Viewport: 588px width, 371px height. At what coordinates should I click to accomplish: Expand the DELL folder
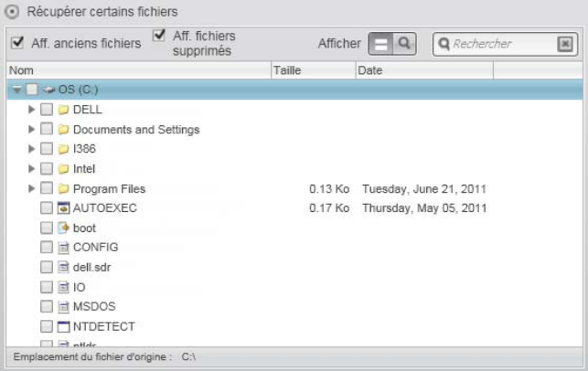pos(33,110)
